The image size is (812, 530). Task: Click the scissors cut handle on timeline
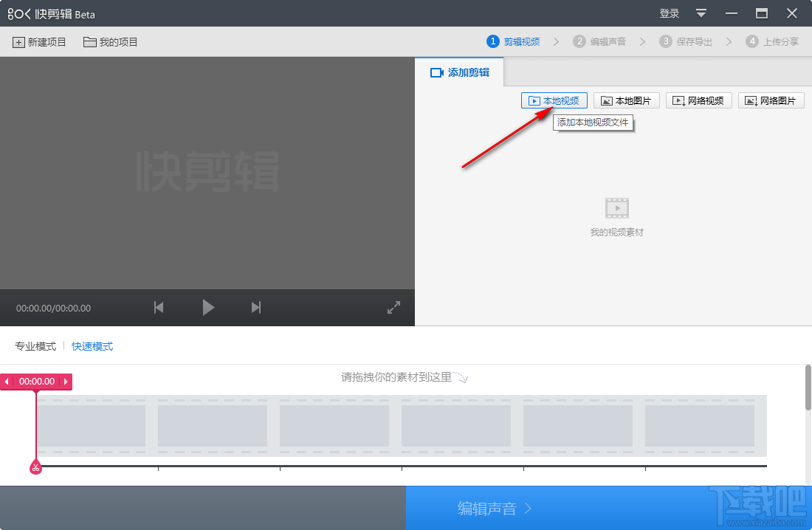35,467
